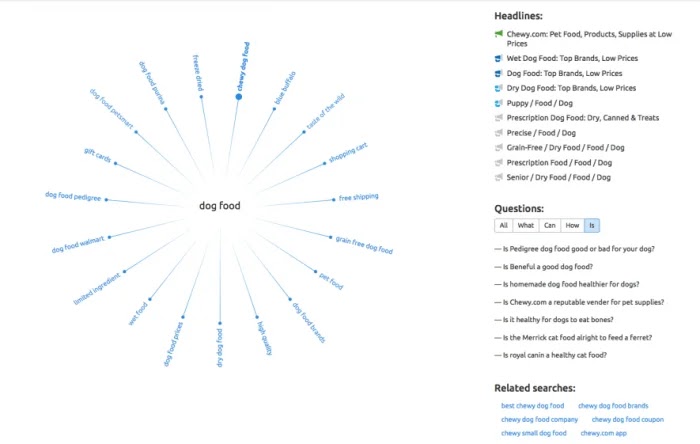
Task: Click the blue buffalo node dot
Action: (x=275, y=109)
